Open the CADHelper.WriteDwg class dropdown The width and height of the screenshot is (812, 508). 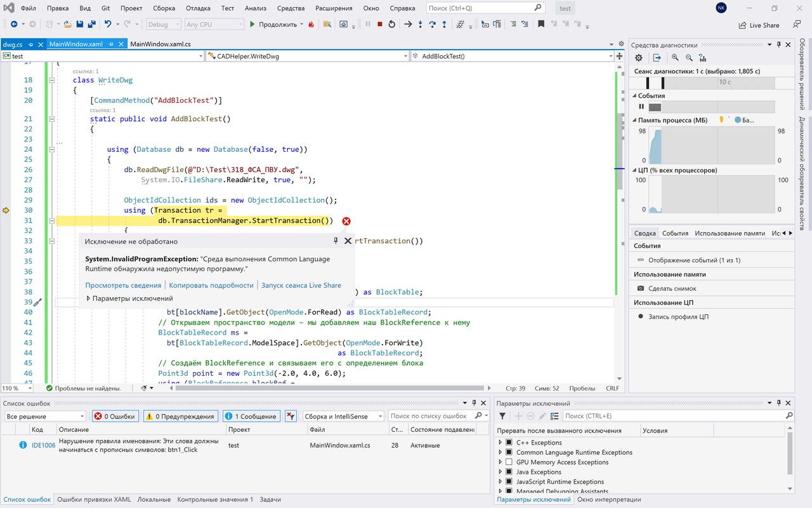[x=307, y=56]
